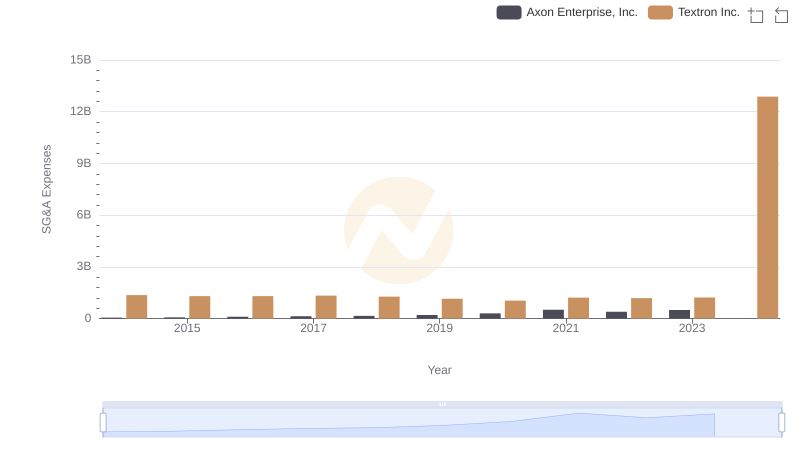Click the top drag bar of the zoom slider
The width and height of the screenshot is (800, 461).
[442, 404]
